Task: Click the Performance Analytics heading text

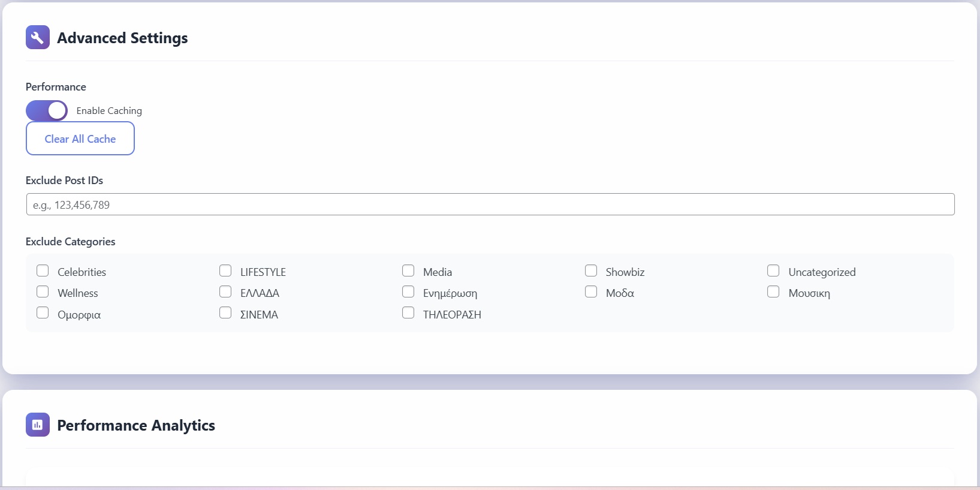Action: pos(136,425)
